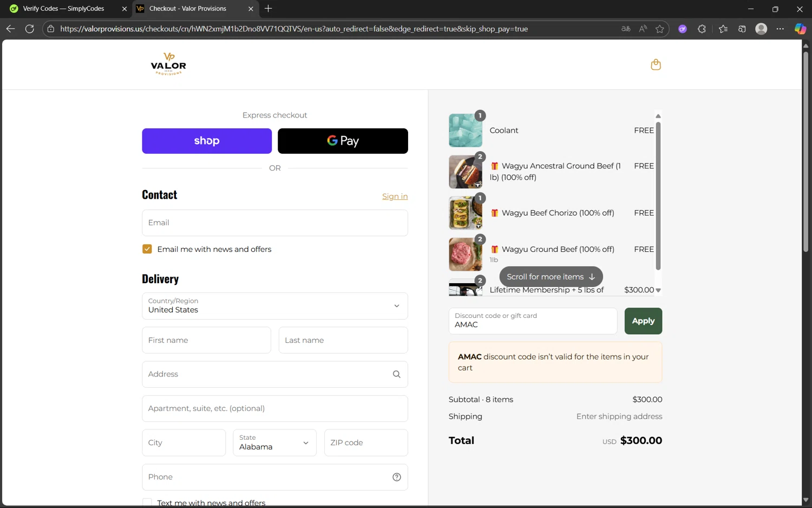The image size is (812, 508).
Task: Open the translate page icon
Action: [x=626, y=29]
